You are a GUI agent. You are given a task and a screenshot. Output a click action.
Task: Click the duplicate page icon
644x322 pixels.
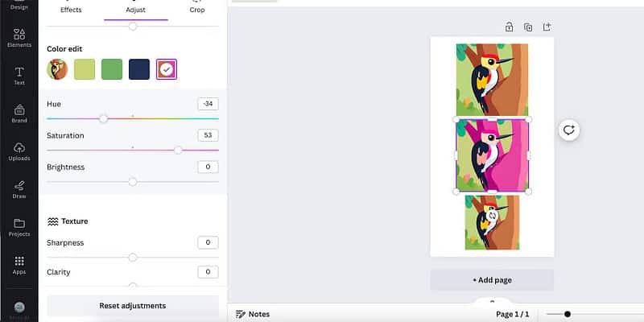[x=528, y=27]
